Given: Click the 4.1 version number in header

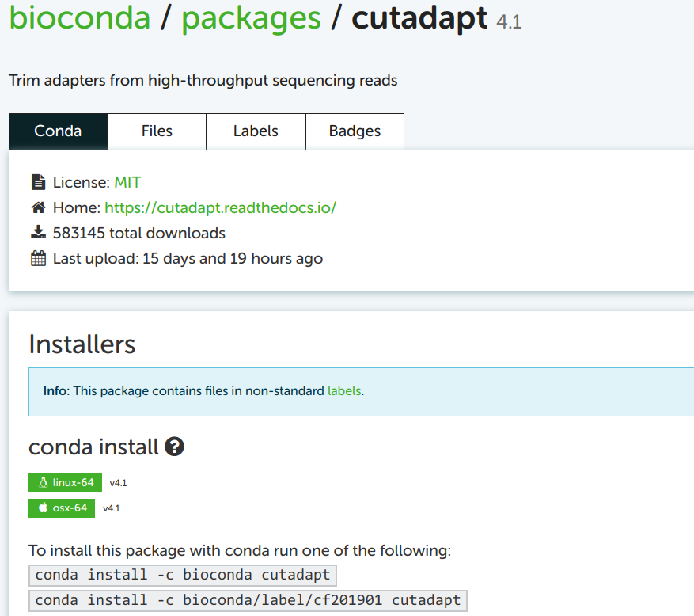Looking at the screenshot, I should (509, 22).
